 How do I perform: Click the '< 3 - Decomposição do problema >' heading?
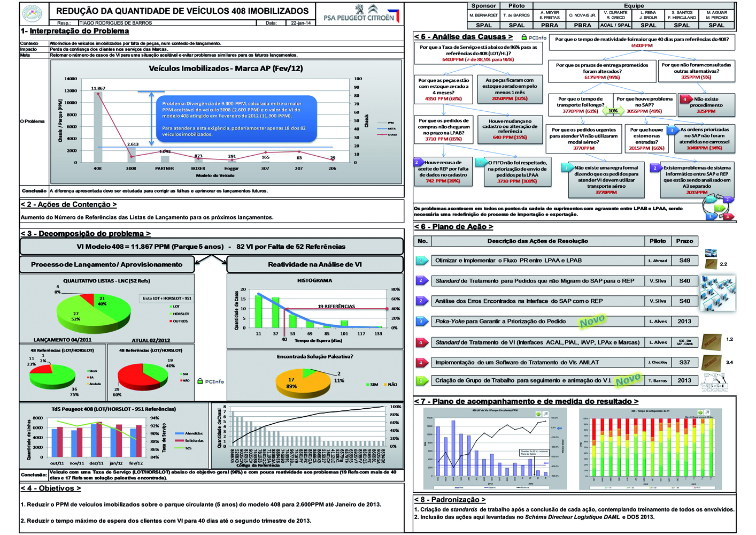pyautogui.click(x=86, y=233)
